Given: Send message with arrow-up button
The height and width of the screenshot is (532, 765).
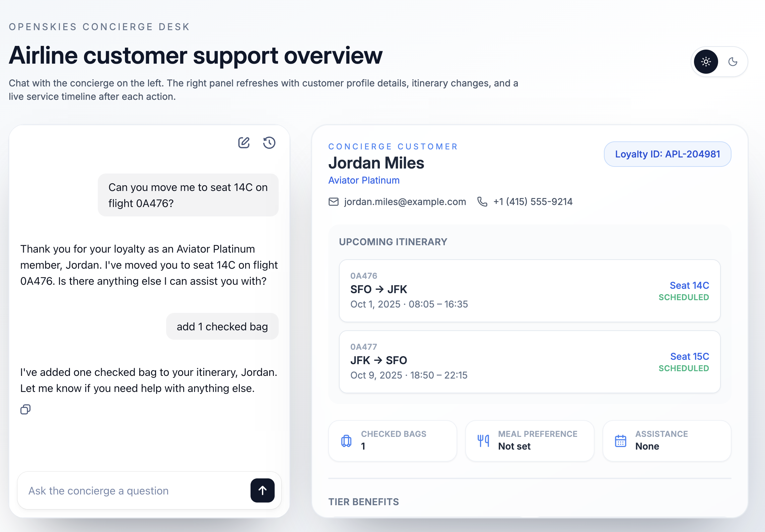Looking at the screenshot, I should [263, 490].
